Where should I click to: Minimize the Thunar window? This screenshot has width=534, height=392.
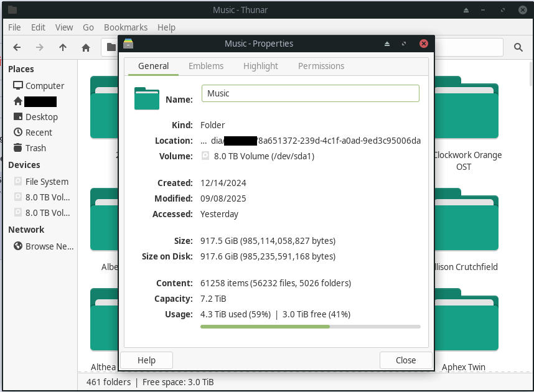tap(482, 10)
